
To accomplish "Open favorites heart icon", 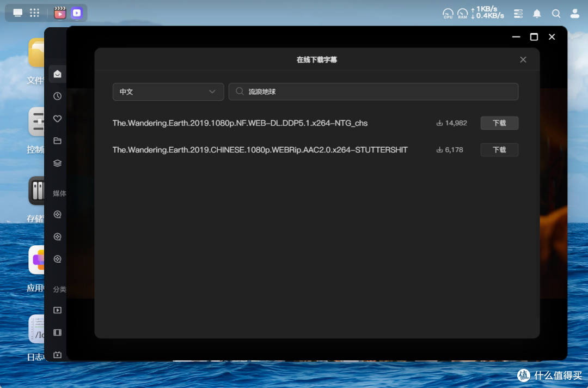I will 57,119.
